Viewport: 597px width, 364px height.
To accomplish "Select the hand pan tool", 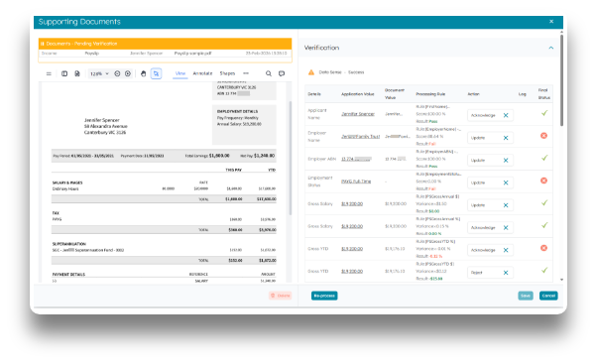I will tap(143, 73).
